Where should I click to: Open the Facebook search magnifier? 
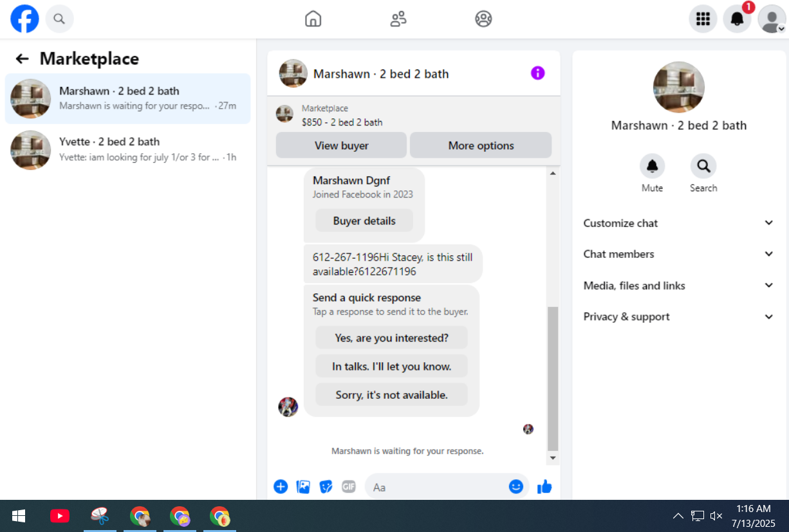tap(59, 19)
